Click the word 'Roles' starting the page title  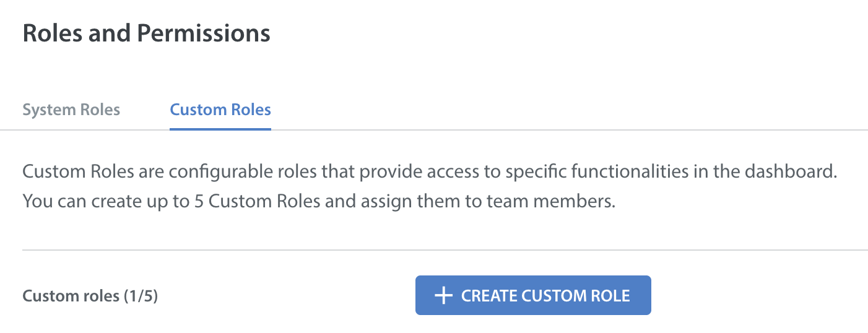click(x=52, y=33)
